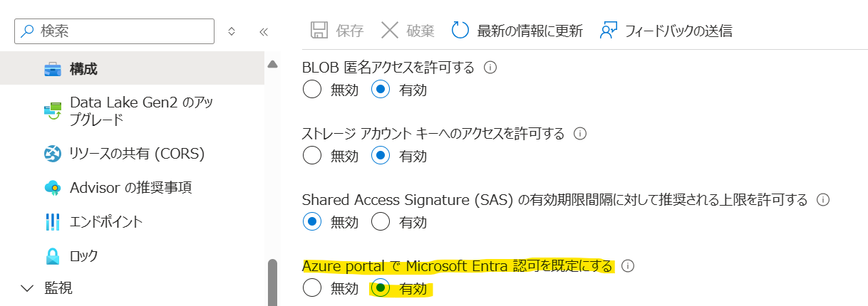Click the sidebar scrollbar up arrow

coord(272,64)
